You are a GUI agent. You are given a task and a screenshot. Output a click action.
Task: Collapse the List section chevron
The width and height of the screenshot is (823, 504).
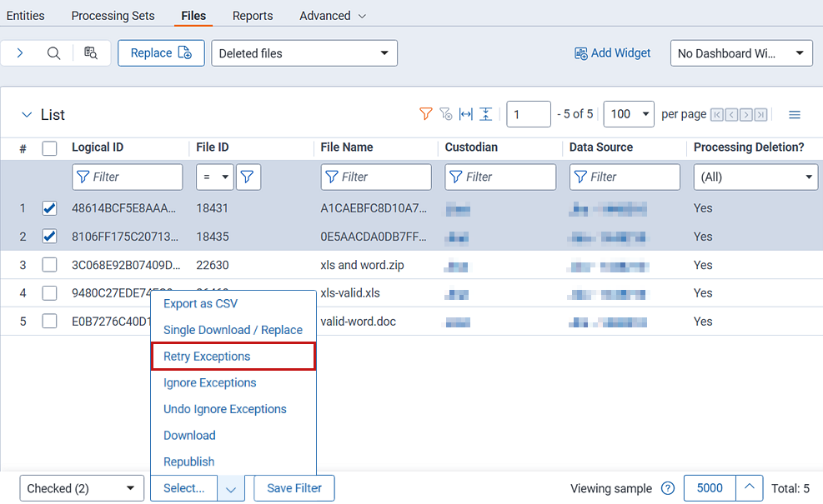coord(27,115)
